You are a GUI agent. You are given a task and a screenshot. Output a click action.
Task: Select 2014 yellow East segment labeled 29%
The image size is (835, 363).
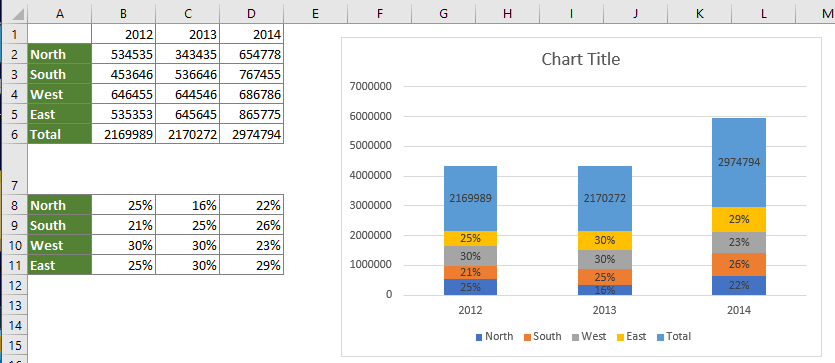pos(739,219)
